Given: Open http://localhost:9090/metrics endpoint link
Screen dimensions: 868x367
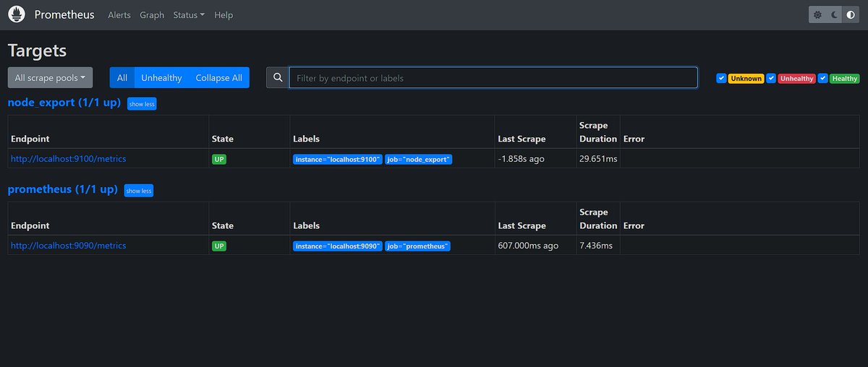Looking at the screenshot, I should click(x=69, y=246).
